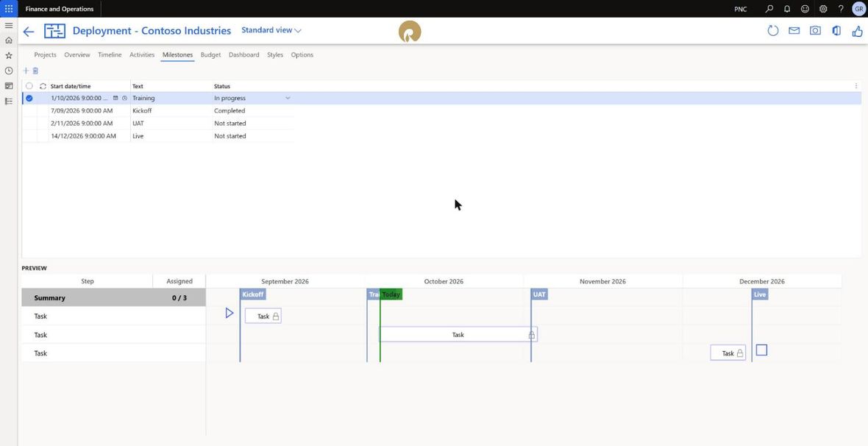868x446 pixels.
Task: Select the Today timeline marker
Action: pos(391,294)
